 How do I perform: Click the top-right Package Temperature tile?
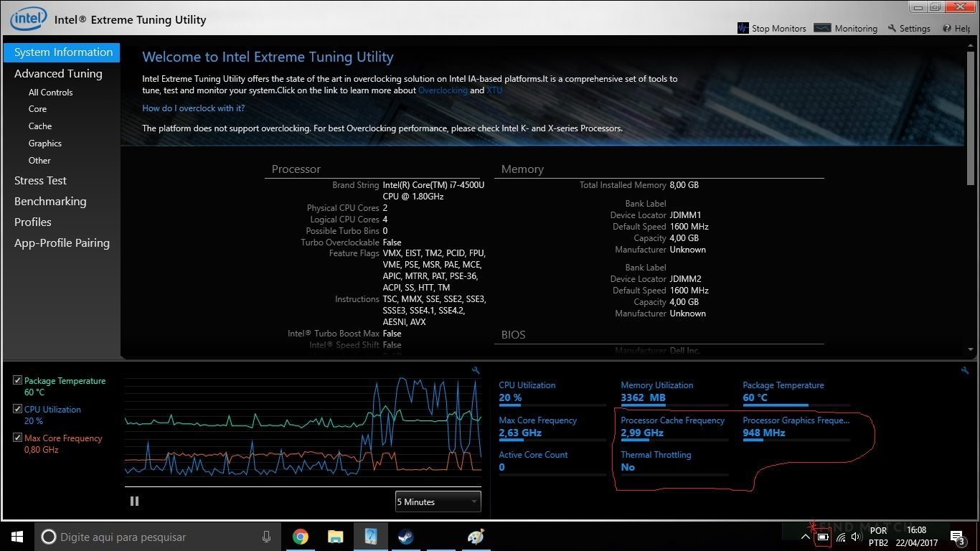(796, 392)
